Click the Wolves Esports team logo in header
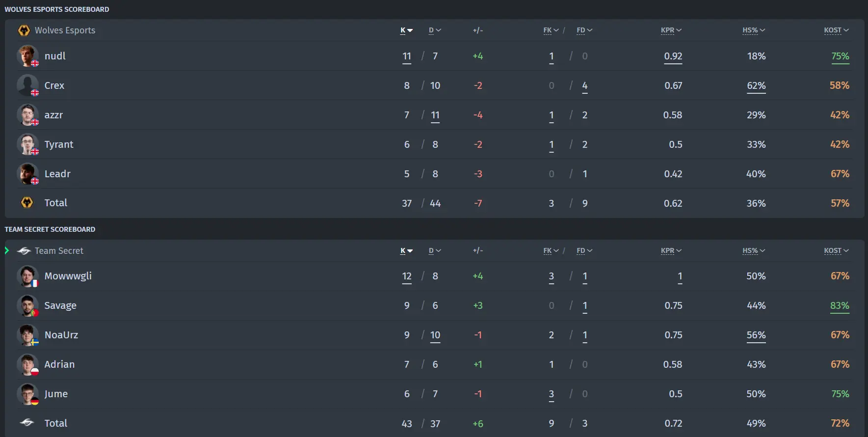868x437 pixels. point(24,30)
